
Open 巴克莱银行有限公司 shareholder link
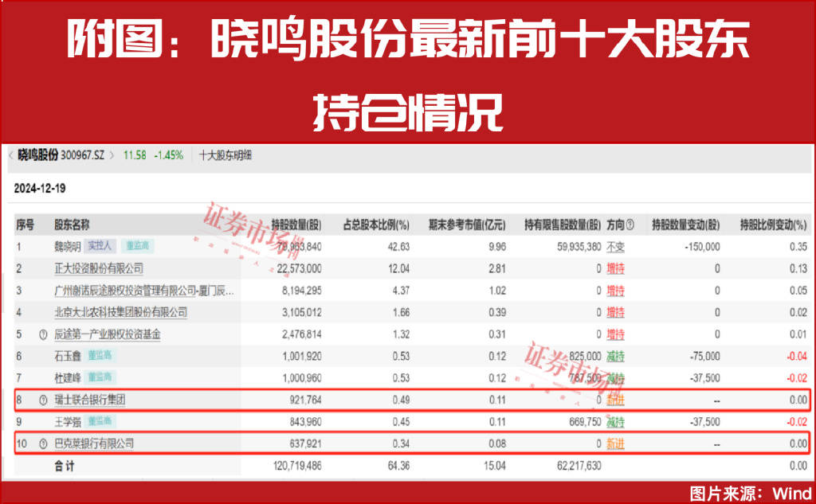pos(94,443)
